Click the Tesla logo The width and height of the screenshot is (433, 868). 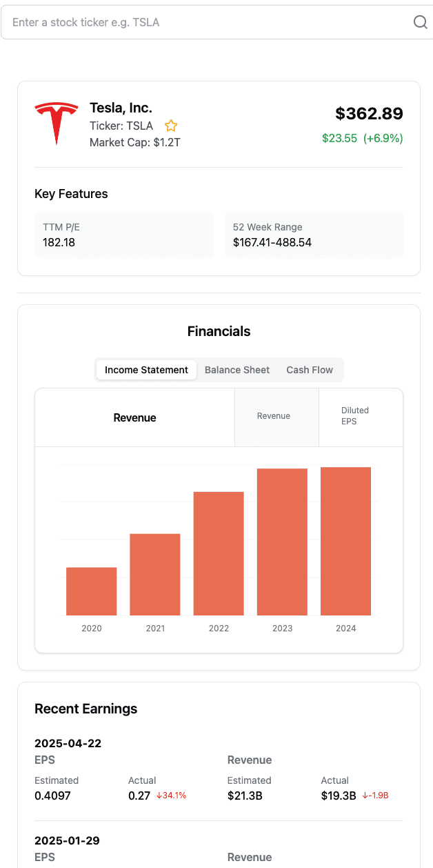57,124
